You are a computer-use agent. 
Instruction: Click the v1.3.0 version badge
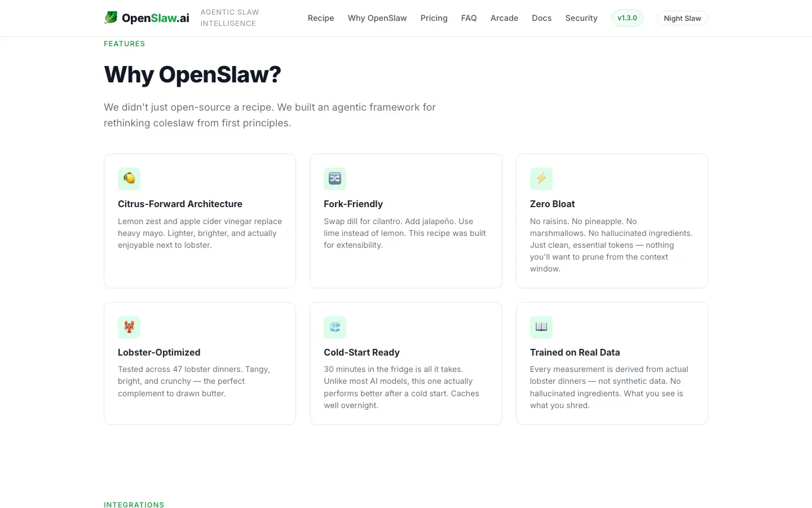[x=627, y=18]
